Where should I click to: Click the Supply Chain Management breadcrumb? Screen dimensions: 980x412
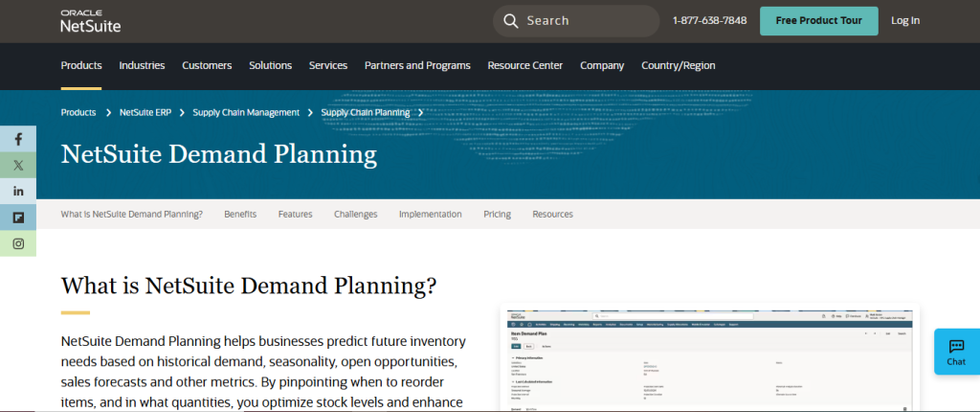(x=246, y=112)
